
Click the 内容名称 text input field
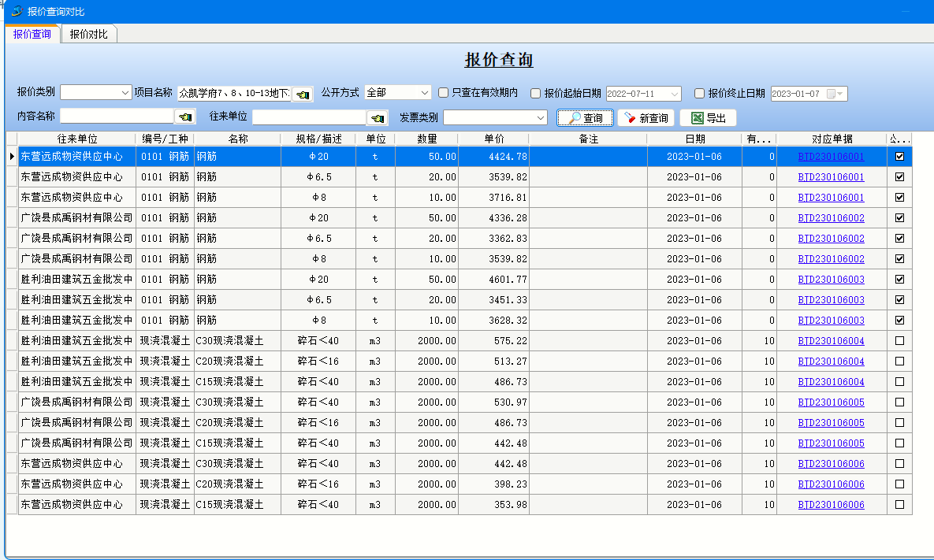point(116,117)
